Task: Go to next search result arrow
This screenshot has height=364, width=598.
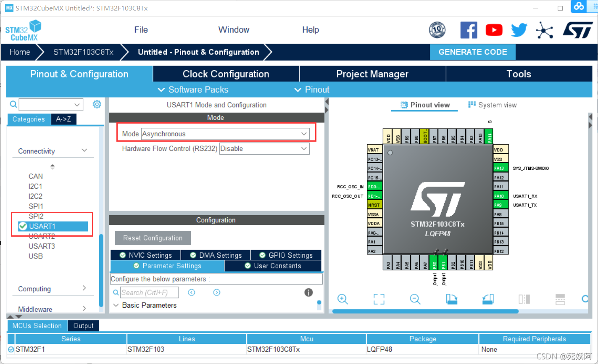Action: pyautogui.click(x=217, y=293)
